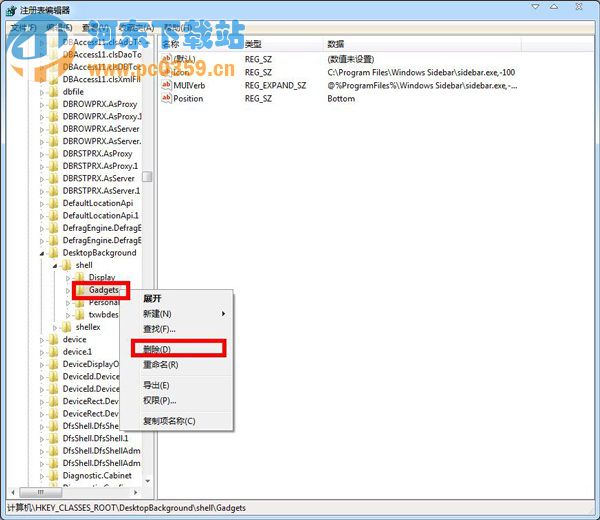Click the DeviceDisplayO folder icon

54,364
